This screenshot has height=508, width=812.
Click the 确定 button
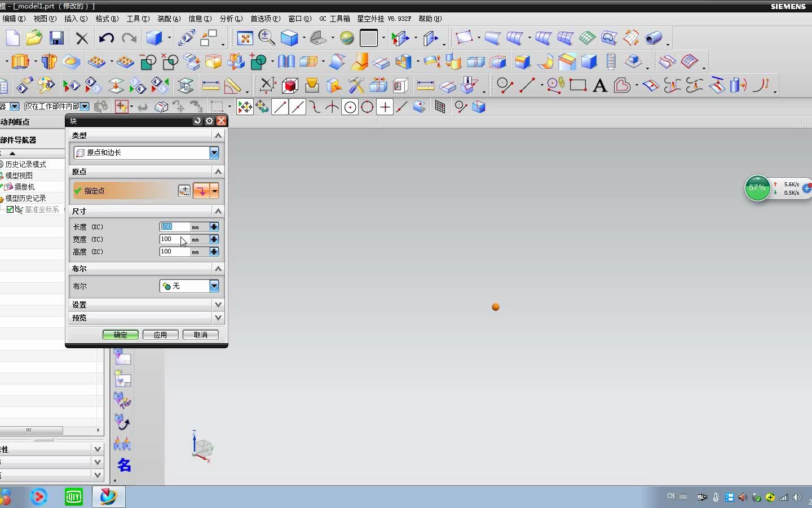point(121,335)
